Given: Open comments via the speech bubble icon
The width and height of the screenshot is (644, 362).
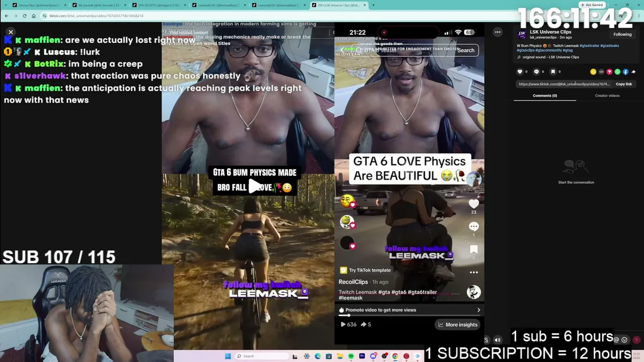Looking at the screenshot, I should tap(536, 72).
